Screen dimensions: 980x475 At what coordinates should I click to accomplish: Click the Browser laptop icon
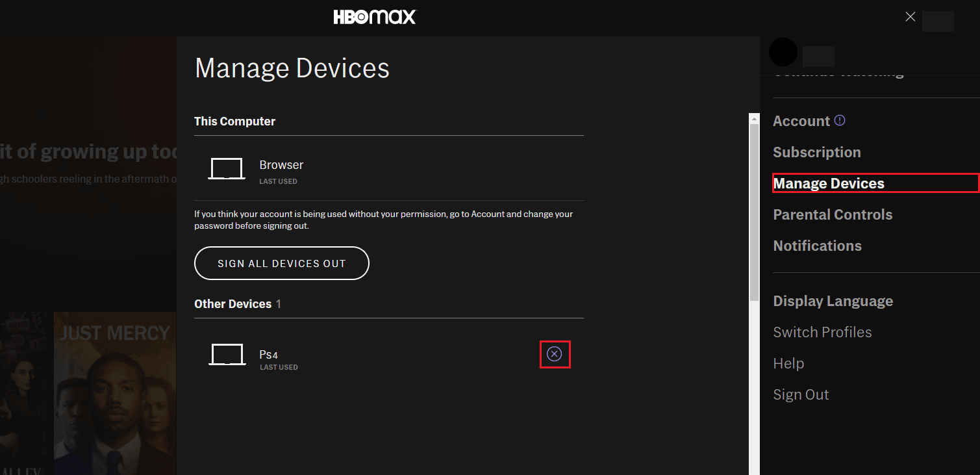(226, 168)
